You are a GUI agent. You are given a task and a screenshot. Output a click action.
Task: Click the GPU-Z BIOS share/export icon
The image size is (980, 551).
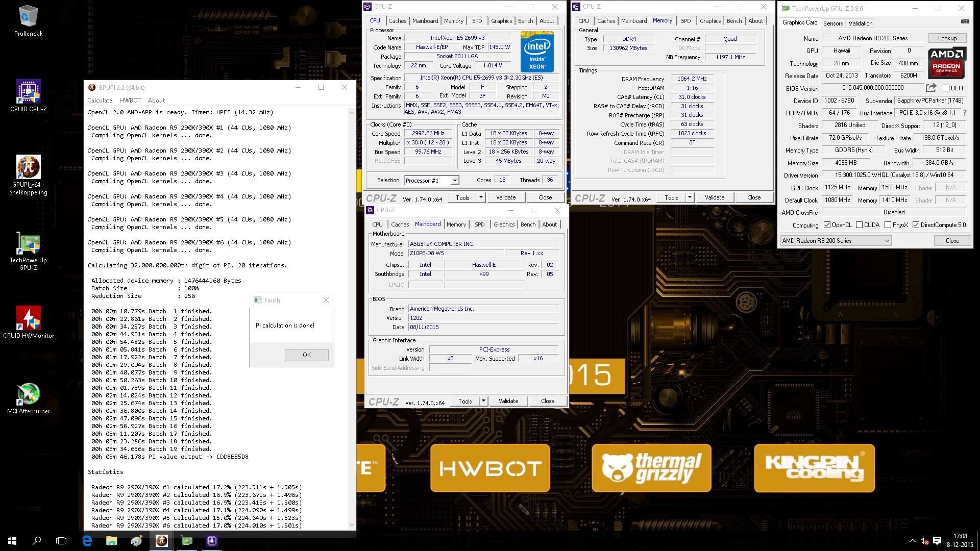click(931, 88)
